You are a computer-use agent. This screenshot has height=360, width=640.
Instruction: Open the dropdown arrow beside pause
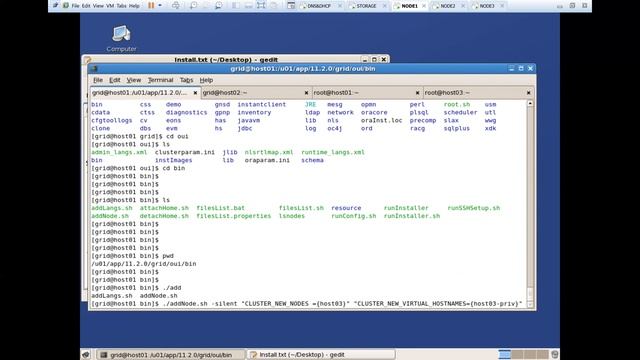coord(160,6)
